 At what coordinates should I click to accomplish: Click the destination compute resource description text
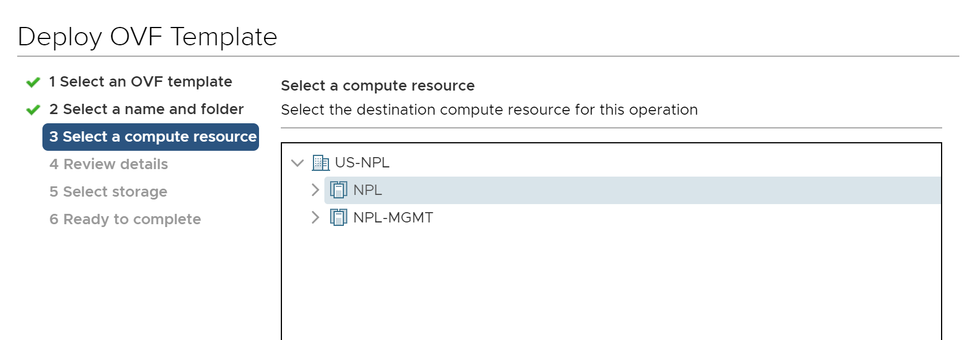(x=489, y=110)
